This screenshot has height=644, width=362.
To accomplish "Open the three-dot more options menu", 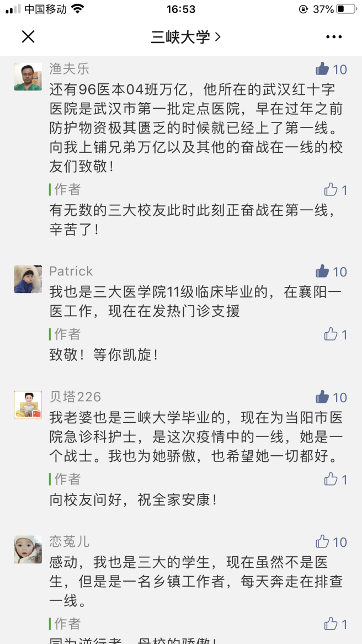I will pos(334,37).
